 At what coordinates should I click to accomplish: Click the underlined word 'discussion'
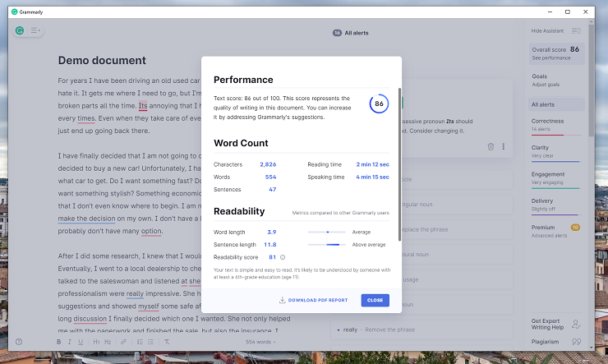(90, 319)
